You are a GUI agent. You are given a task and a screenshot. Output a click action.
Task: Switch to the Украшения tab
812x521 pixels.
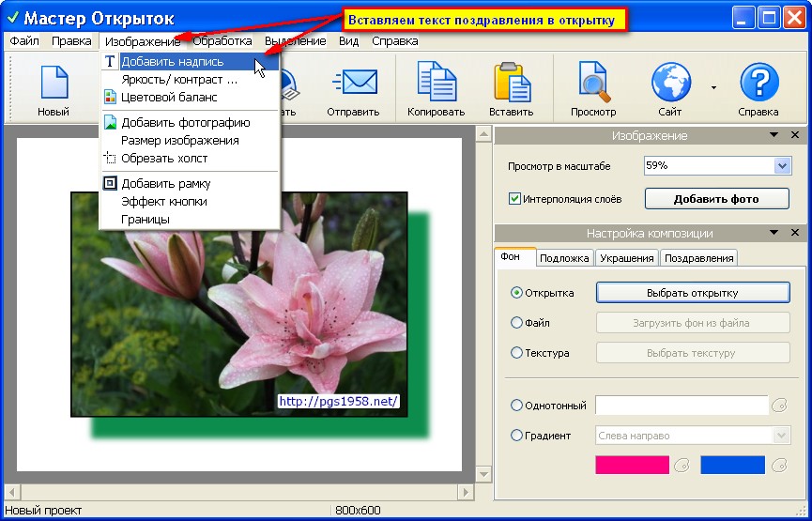click(x=627, y=258)
